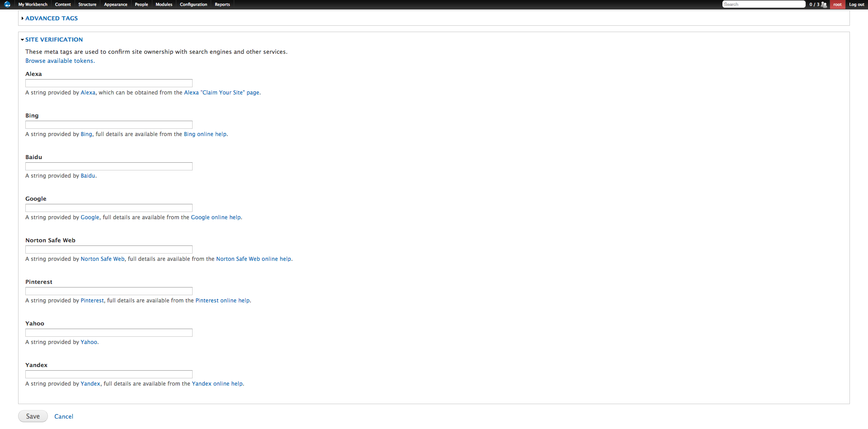
Task: Focus the Norton Safe Web field
Action: [x=109, y=250]
